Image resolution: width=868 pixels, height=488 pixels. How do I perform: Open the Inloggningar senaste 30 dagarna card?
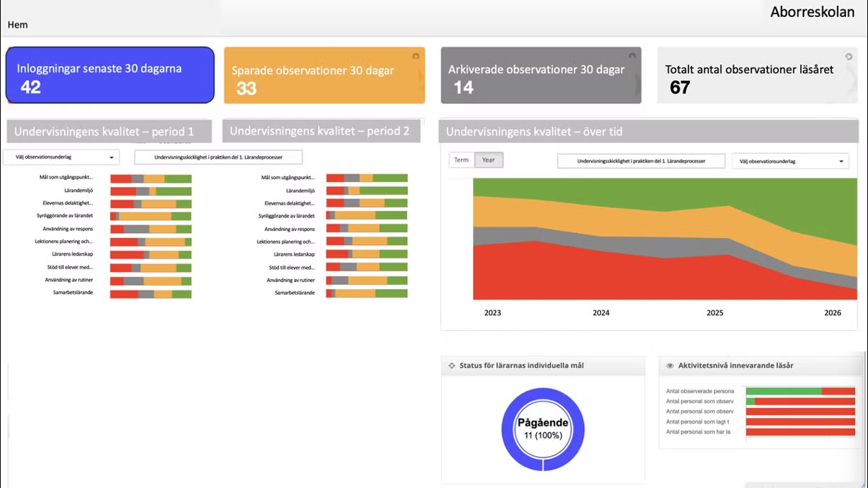pyautogui.click(x=110, y=76)
